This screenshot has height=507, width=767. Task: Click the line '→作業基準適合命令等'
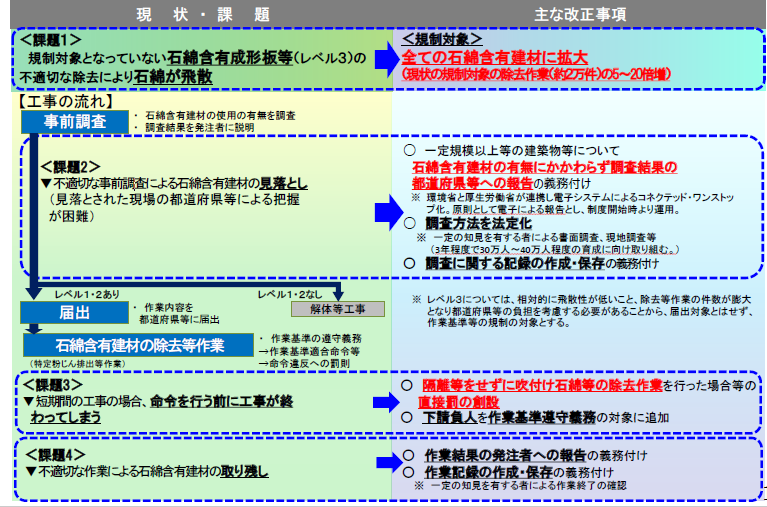(x=309, y=351)
